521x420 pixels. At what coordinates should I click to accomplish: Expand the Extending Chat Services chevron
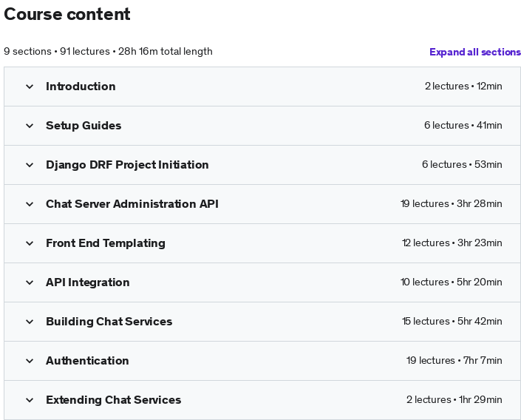[30, 400]
